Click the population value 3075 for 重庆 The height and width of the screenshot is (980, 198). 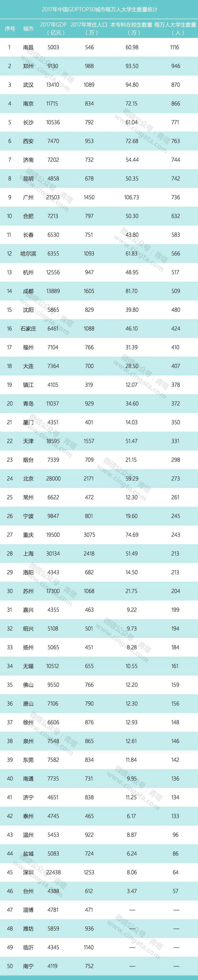pyautogui.click(x=89, y=535)
